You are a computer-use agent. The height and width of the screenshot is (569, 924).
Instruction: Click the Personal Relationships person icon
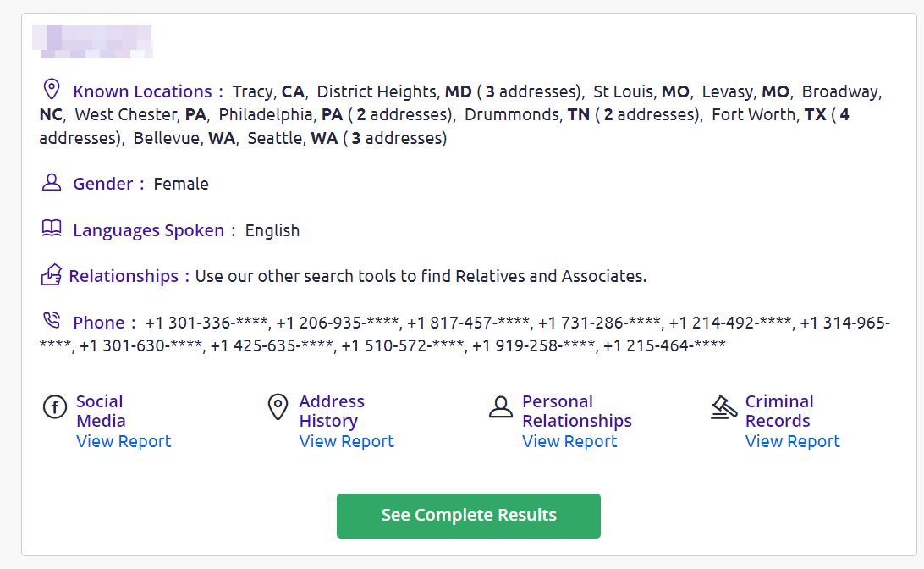[x=501, y=406]
